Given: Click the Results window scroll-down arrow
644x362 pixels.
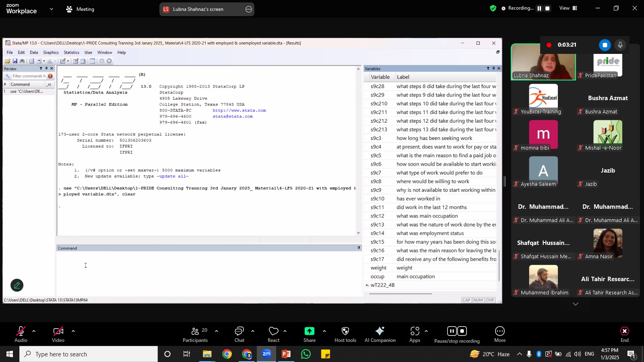Looking at the screenshot, I should (358, 233).
